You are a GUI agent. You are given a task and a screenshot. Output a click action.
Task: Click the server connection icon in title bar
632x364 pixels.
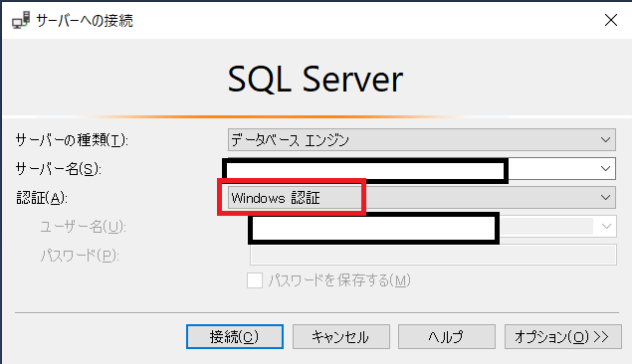pyautogui.click(x=21, y=20)
